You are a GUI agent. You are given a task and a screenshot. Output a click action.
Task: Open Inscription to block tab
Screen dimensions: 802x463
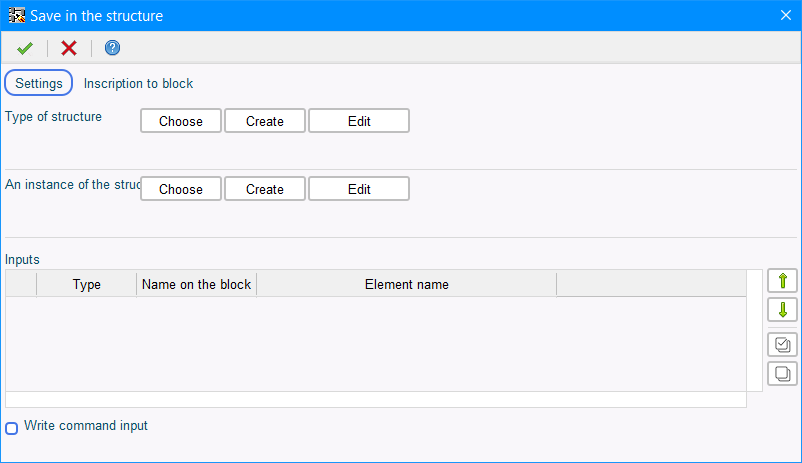(x=138, y=83)
